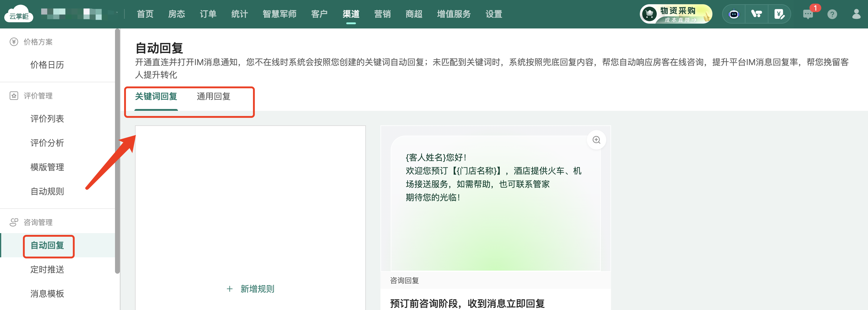Open the 物资采购 promotion banner
Image resolution: width=868 pixels, height=310 pixels.
pos(676,14)
